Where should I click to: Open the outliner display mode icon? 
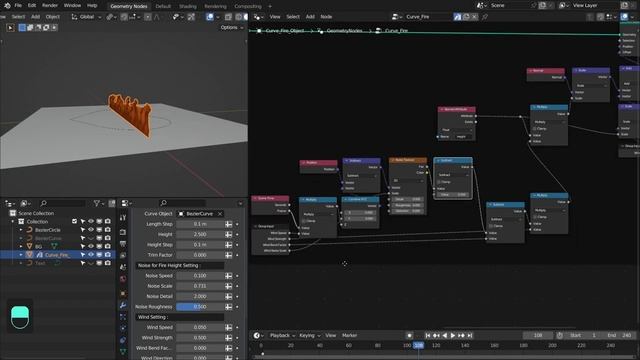pyautogui.click(x=25, y=203)
